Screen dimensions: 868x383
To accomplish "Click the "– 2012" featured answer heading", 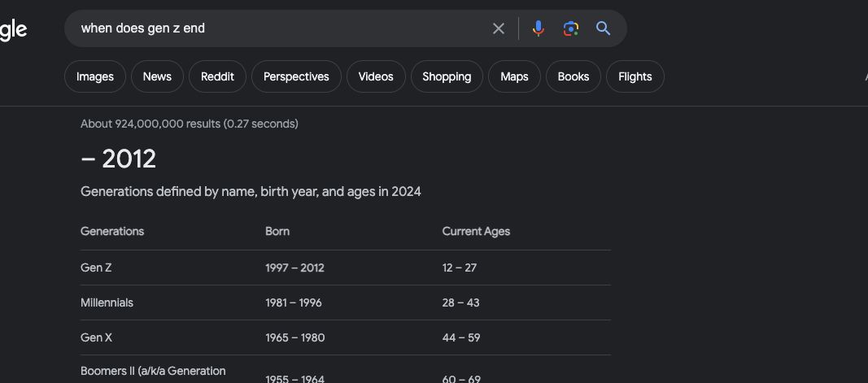I will click(119, 159).
